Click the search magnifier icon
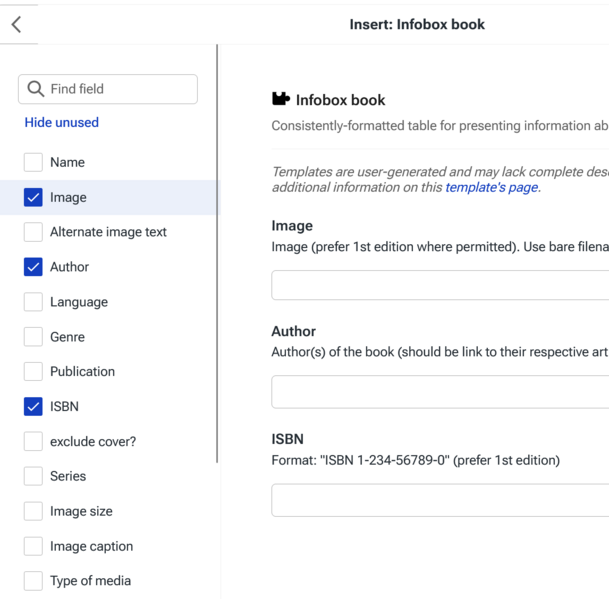 36,89
